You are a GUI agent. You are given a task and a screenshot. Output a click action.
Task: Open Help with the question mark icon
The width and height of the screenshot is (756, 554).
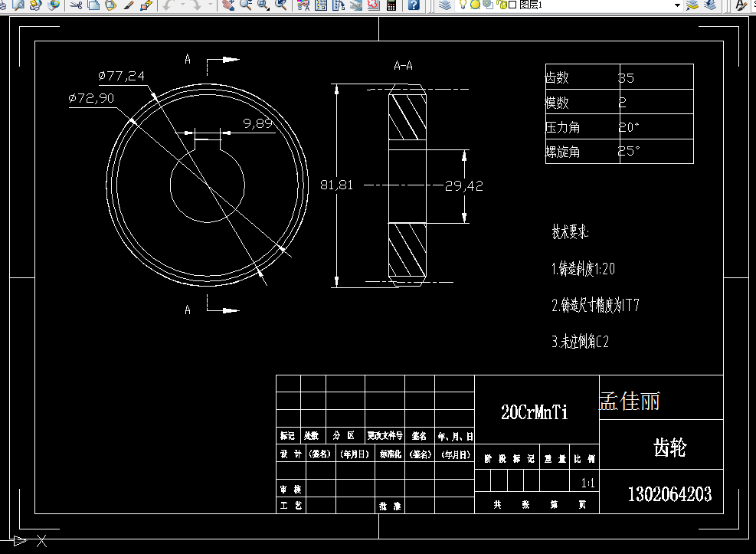[x=414, y=5]
